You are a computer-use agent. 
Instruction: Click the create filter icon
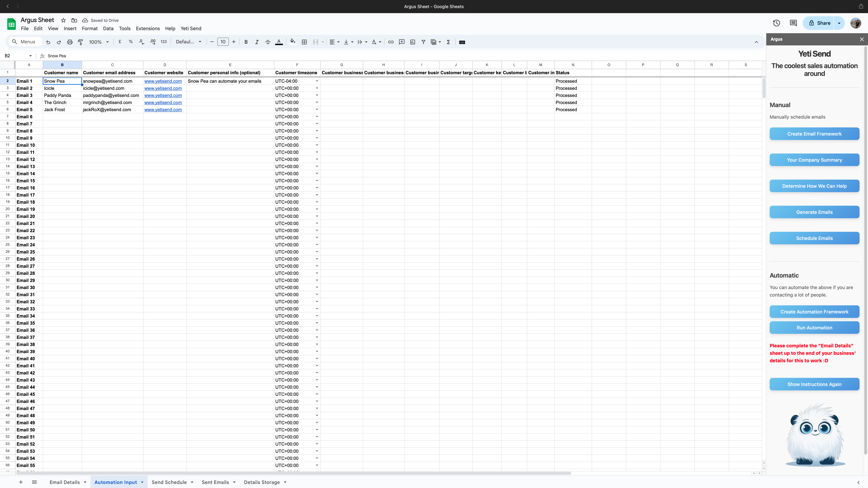(423, 42)
